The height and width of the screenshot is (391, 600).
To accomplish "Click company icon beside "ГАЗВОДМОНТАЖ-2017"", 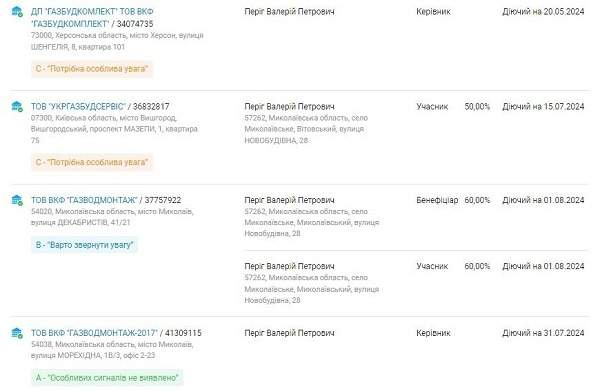I will coord(17,333).
